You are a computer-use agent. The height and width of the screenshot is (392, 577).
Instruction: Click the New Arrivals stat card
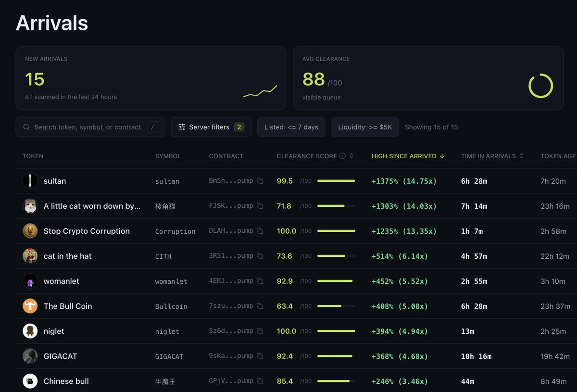(151, 78)
